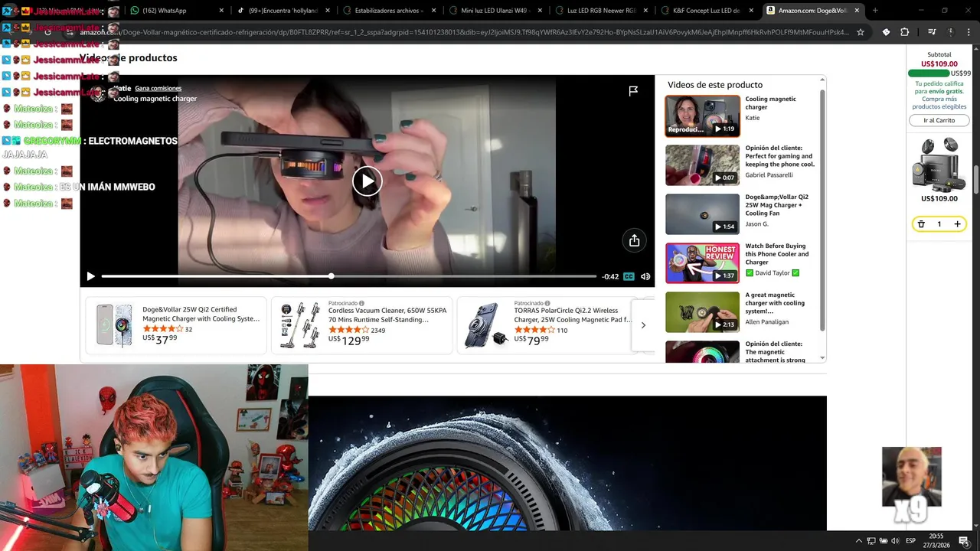Open the browser three-dot menu
This screenshot has height=551, width=980.
click(969, 32)
